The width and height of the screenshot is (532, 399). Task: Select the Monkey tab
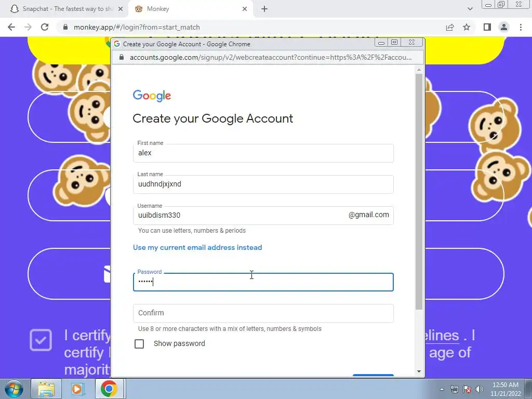(x=190, y=9)
